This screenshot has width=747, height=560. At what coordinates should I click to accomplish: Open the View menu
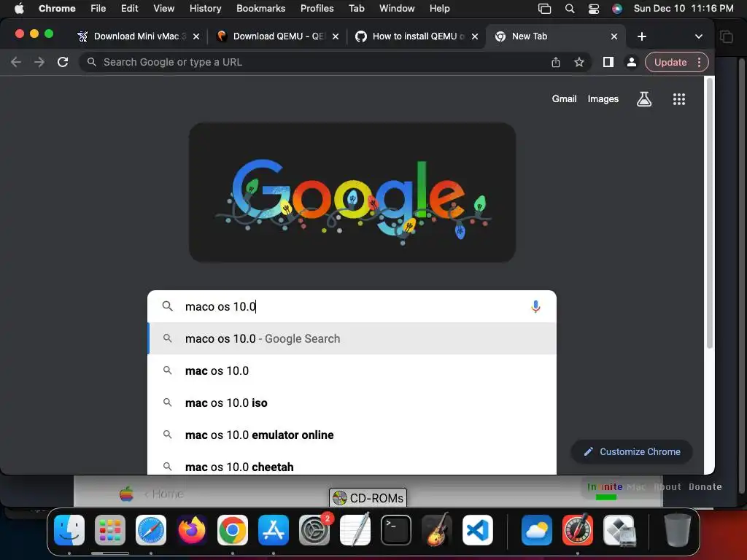coord(163,8)
